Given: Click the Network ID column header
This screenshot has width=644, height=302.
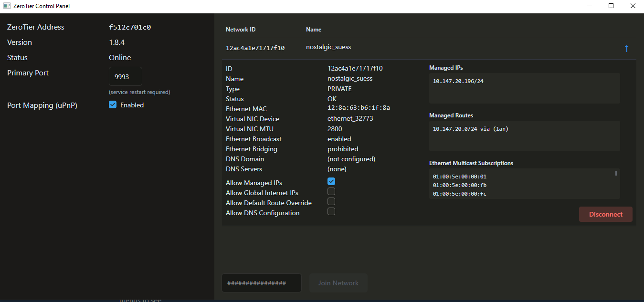Looking at the screenshot, I should (x=241, y=30).
